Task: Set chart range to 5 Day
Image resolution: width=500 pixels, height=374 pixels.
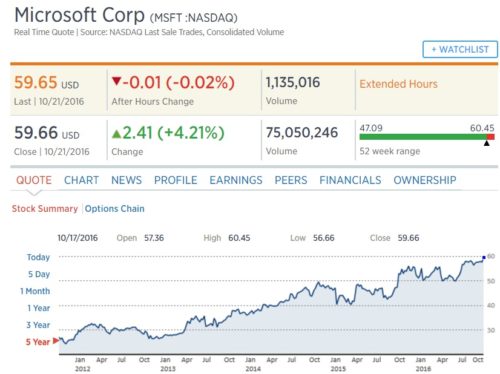Action: (x=39, y=274)
